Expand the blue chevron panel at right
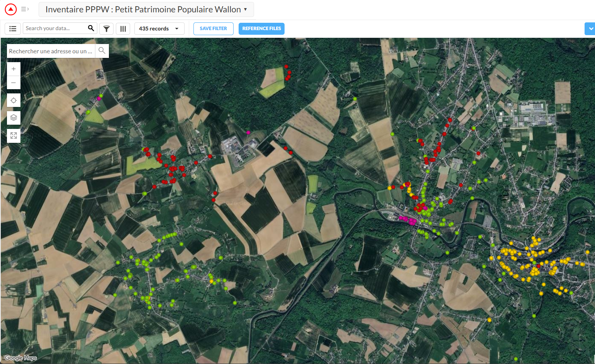The height and width of the screenshot is (364, 595). 590,29
